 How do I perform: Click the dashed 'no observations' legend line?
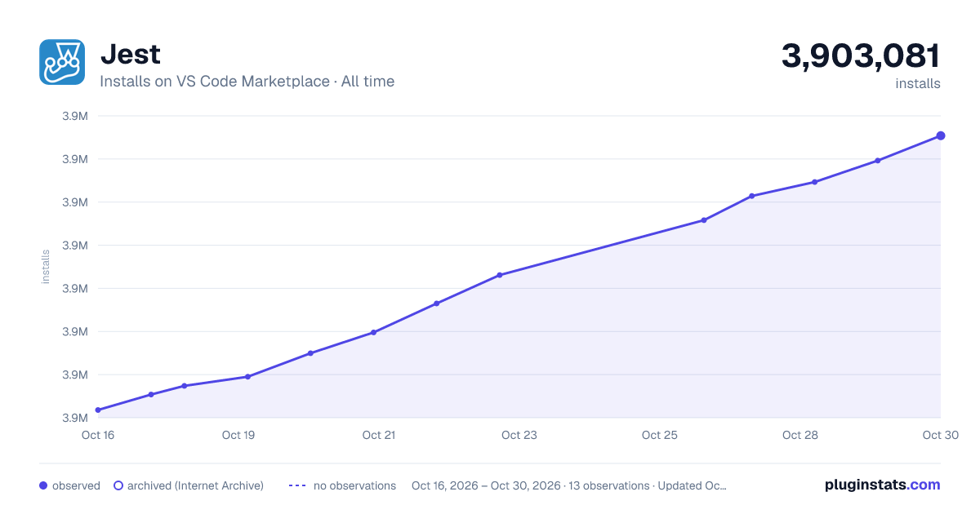pos(297,485)
